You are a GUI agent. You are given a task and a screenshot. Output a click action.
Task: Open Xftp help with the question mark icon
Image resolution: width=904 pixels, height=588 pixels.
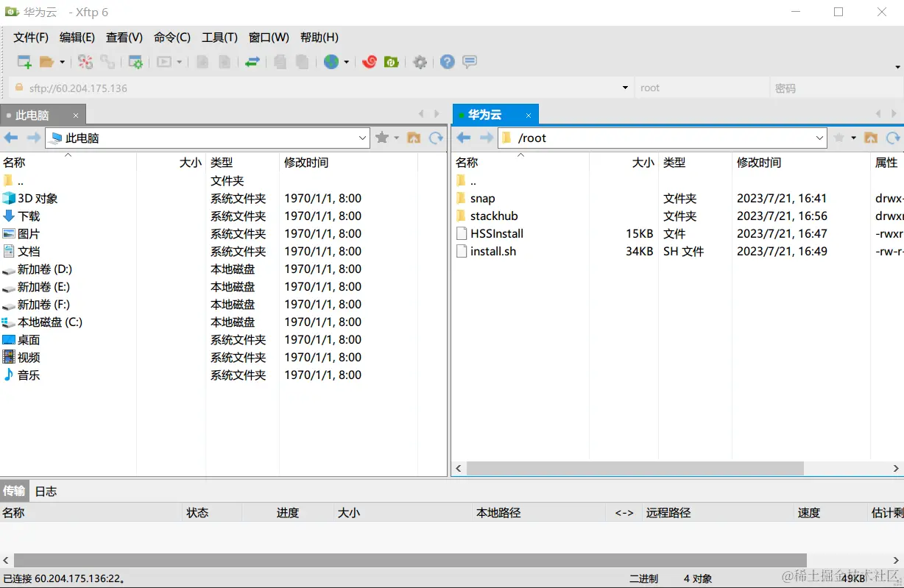pyautogui.click(x=447, y=62)
